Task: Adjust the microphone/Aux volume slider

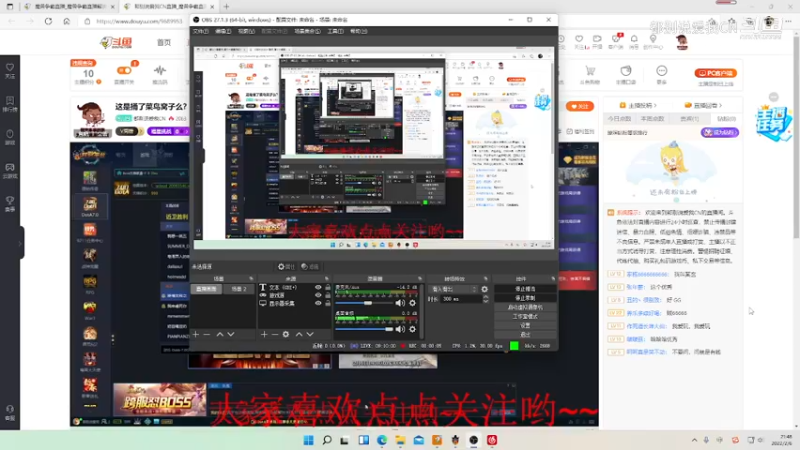Action: (364, 303)
